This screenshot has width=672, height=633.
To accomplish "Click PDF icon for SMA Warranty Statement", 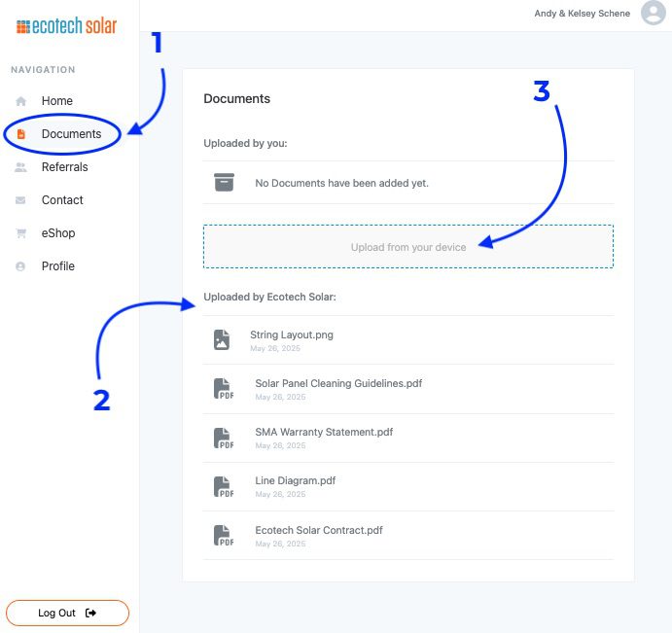I will (224, 438).
